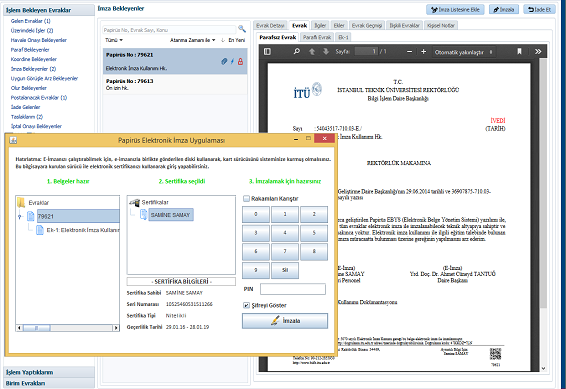Click the bookmark icon in PDF toolbar
This screenshot has width=566, height=389.
(x=519, y=52)
